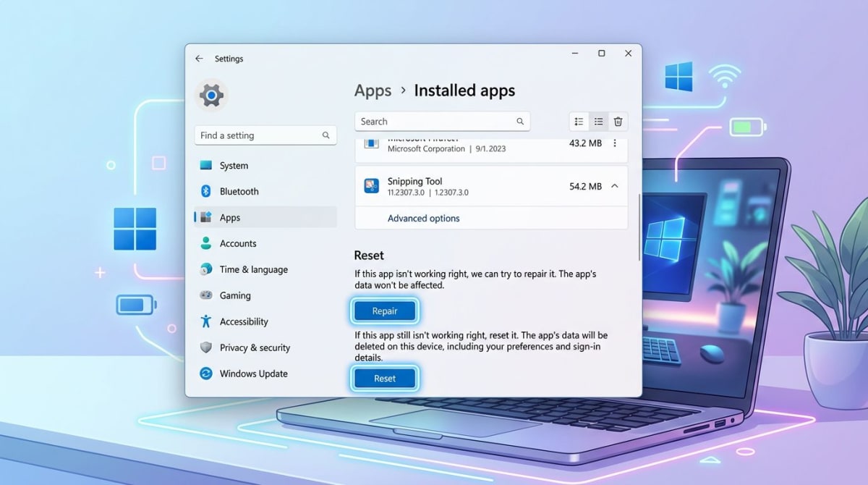
Task: Go to Apps breadcrumb in the header
Action: point(373,91)
